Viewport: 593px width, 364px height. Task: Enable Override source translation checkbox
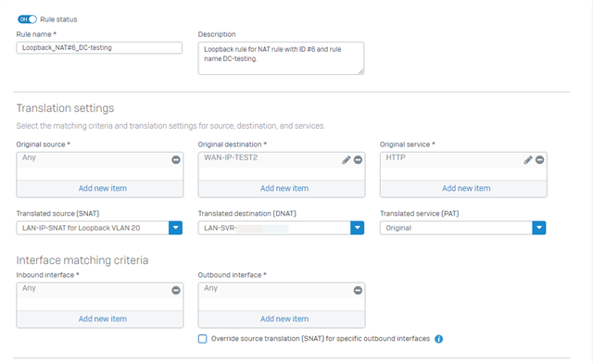202,339
